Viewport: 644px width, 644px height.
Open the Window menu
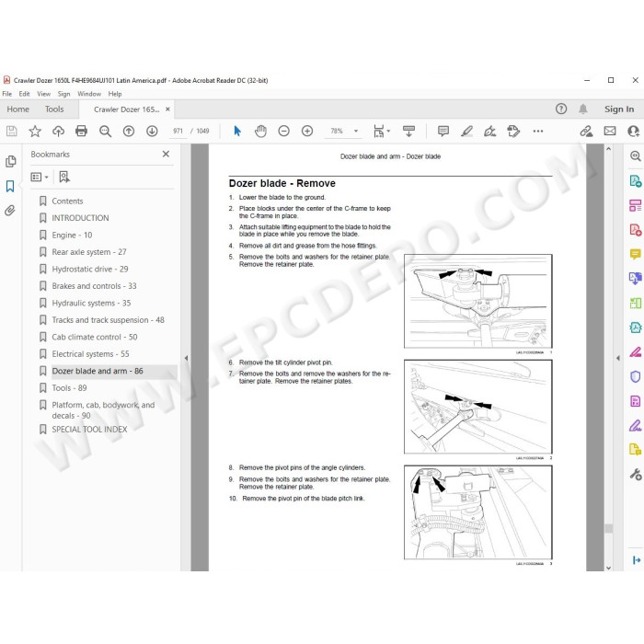coord(89,94)
